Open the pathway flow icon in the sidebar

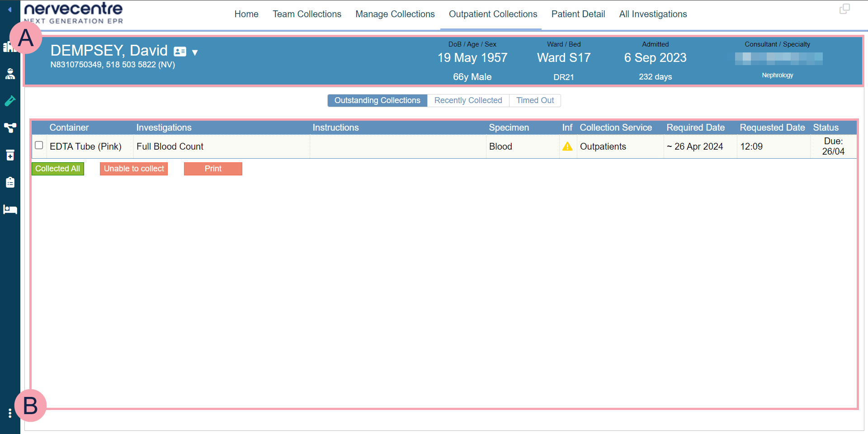point(10,128)
